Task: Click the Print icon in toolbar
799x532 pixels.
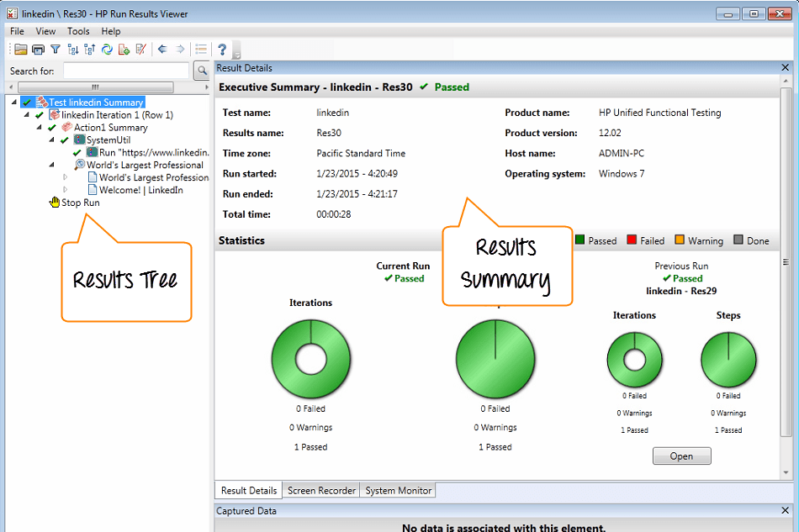Action: [38, 50]
